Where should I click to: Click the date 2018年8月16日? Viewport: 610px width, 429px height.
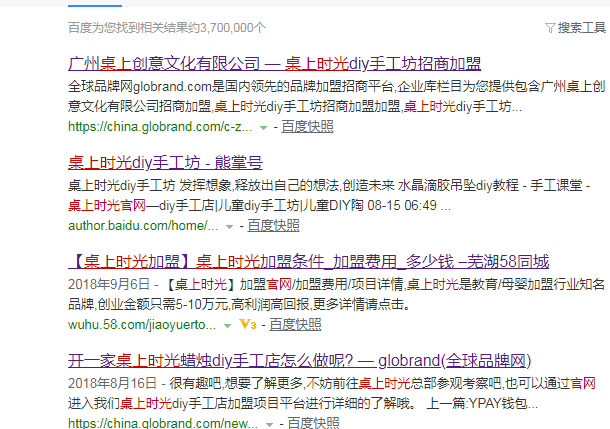(x=112, y=383)
